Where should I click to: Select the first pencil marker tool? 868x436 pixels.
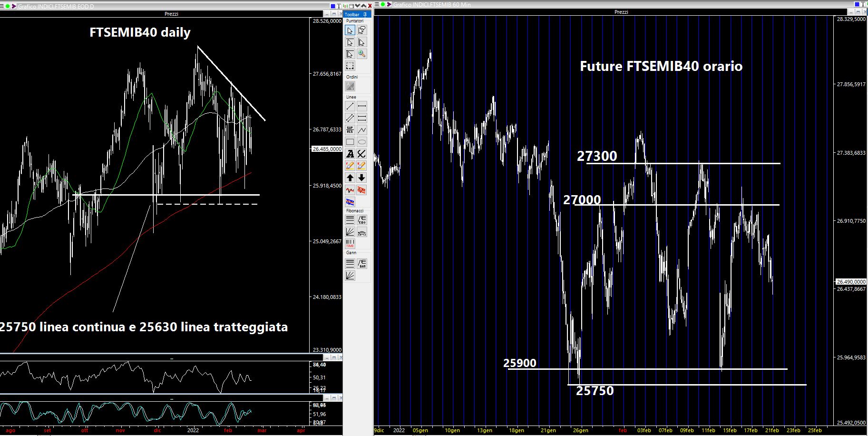[x=350, y=166]
